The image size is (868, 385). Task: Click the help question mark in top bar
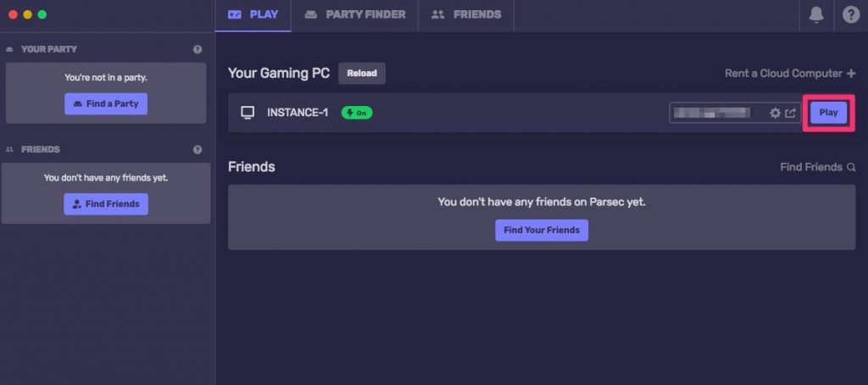click(851, 14)
